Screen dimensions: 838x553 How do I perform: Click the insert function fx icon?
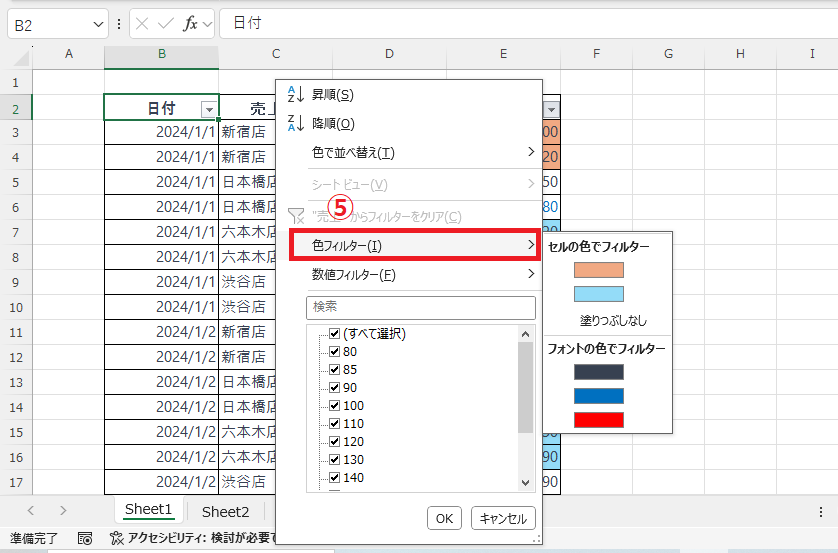click(190, 24)
